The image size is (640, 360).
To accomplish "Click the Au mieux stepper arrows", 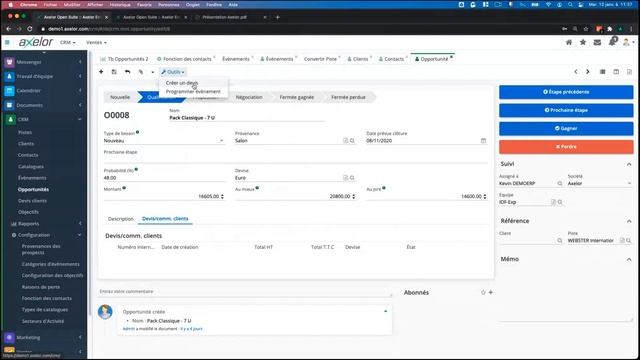I will [353, 196].
